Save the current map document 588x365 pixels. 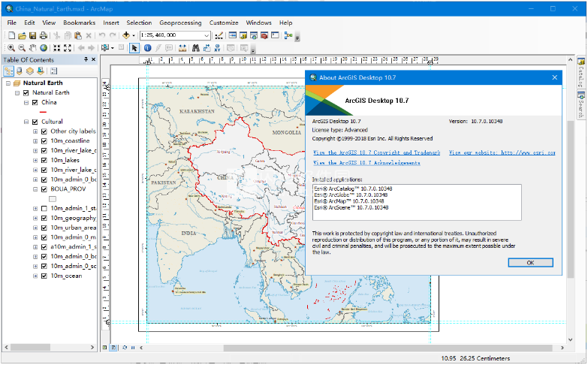pyautogui.click(x=32, y=35)
